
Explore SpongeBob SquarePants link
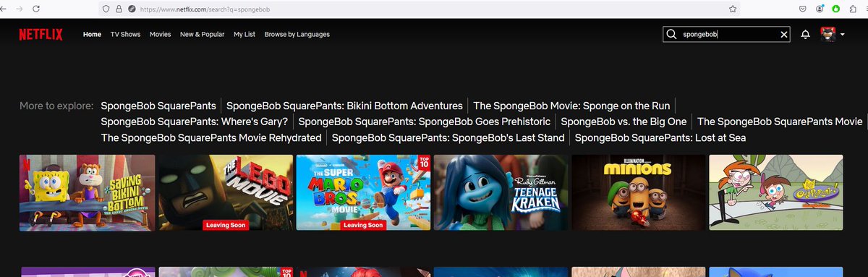pos(158,106)
